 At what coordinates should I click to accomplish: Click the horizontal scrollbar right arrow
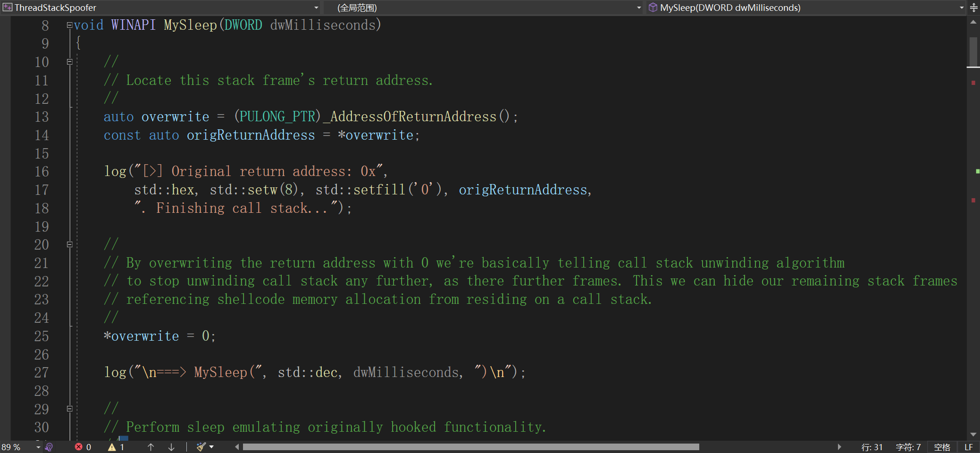[x=839, y=447]
